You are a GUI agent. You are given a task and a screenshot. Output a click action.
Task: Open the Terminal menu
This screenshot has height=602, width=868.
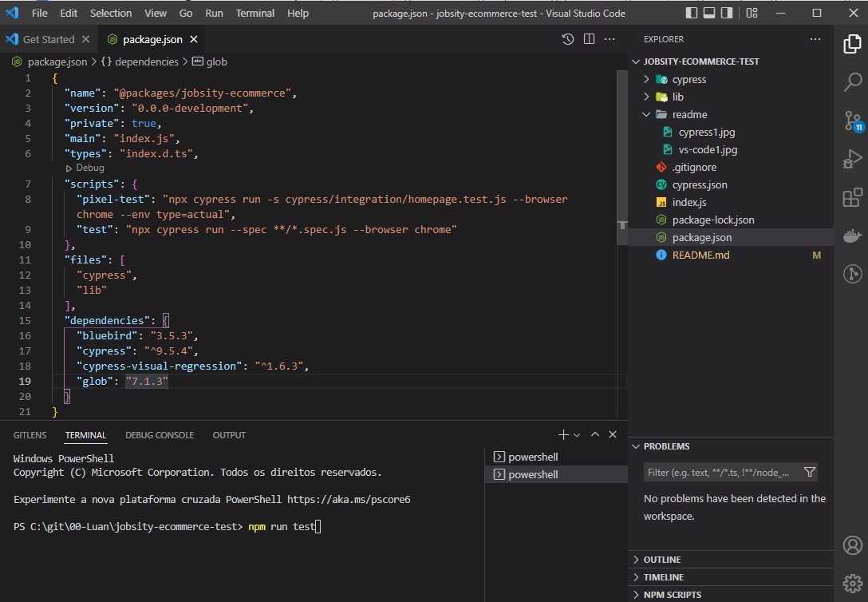click(255, 13)
